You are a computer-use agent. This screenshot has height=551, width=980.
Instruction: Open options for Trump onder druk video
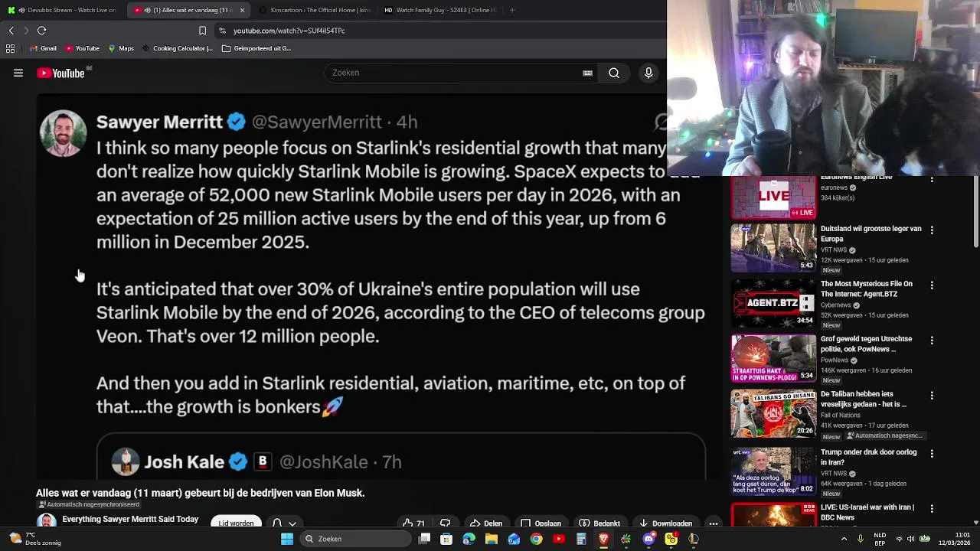pos(932,453)
